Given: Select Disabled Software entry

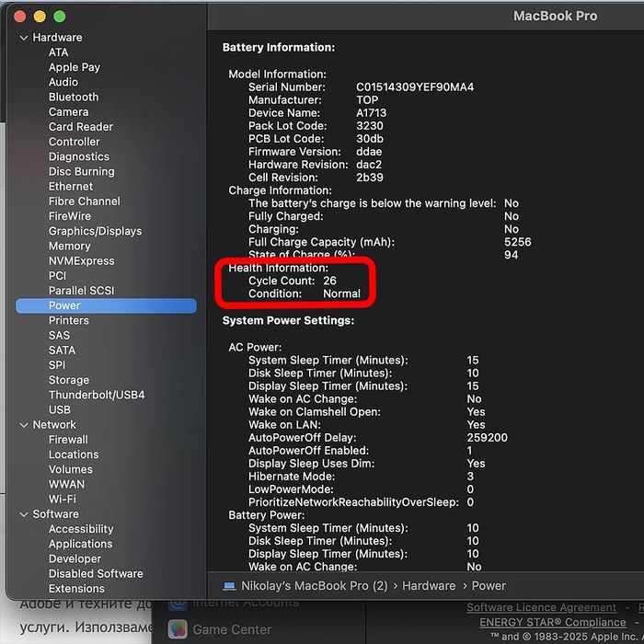Looking at the screenshot, I should coord(96,574).
